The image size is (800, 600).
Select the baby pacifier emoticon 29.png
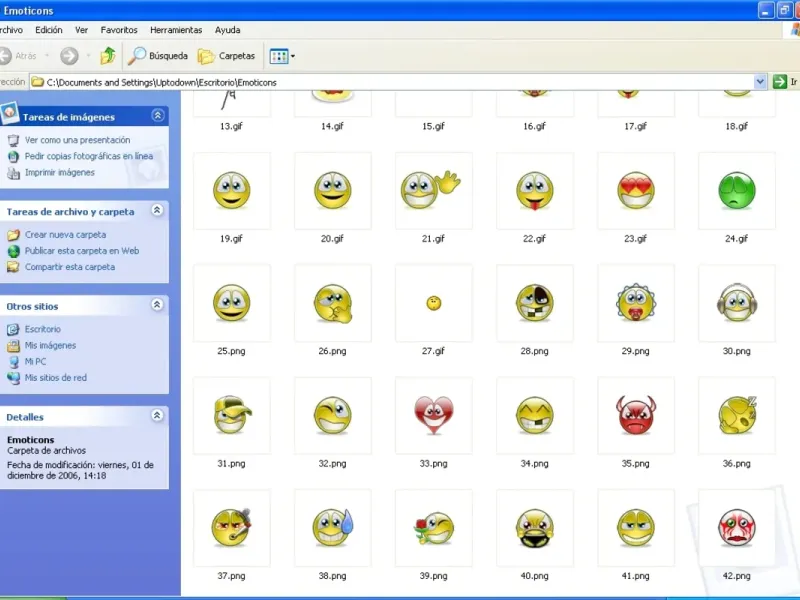(636, 303)
